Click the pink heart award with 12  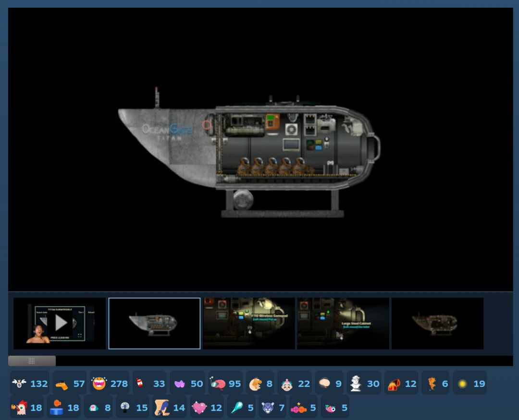click(x=207, y=407)
